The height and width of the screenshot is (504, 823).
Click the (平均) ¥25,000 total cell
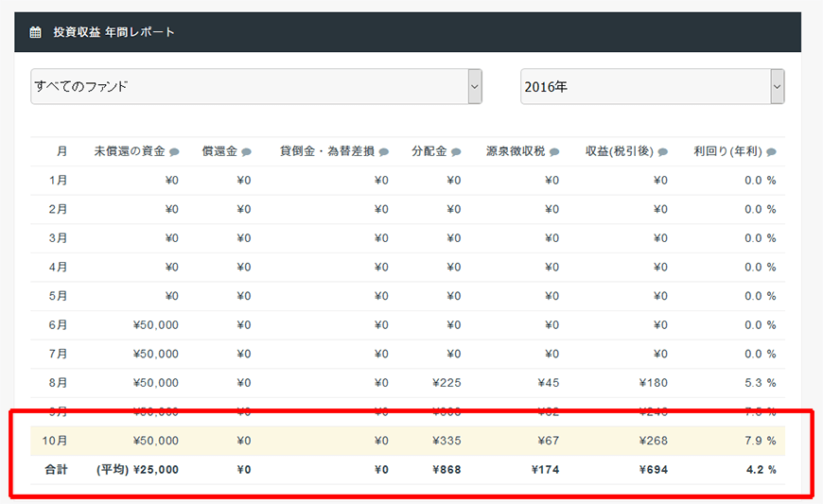137,469
